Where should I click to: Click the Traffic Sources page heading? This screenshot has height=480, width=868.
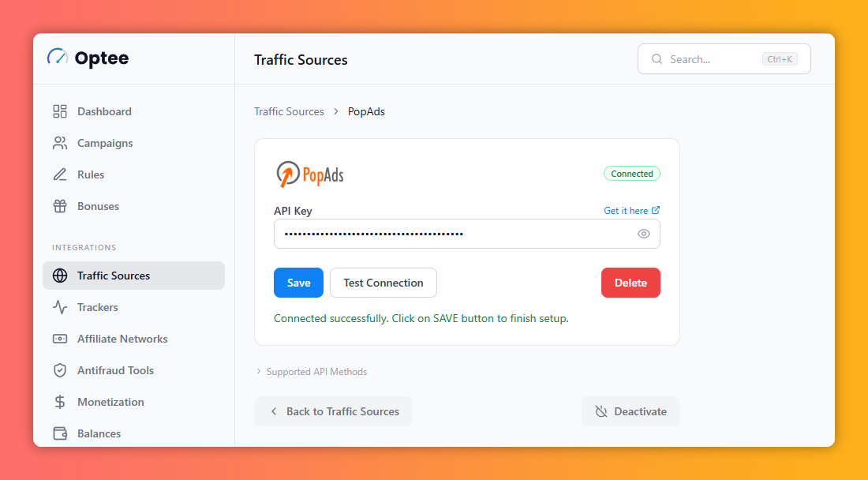coord(301,60)
